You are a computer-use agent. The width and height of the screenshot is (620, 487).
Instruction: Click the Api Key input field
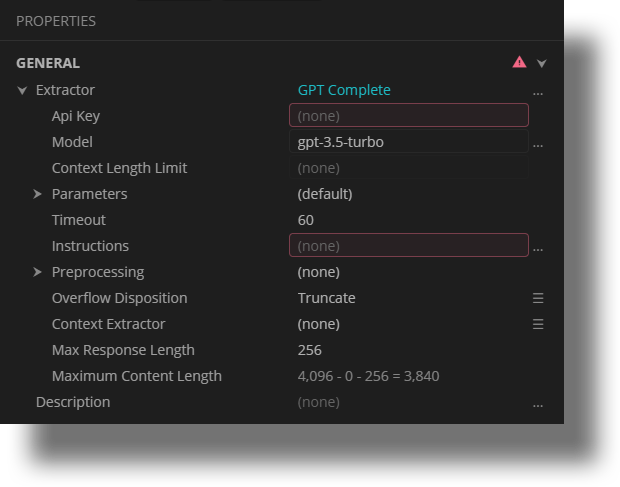tap(408, 116)
